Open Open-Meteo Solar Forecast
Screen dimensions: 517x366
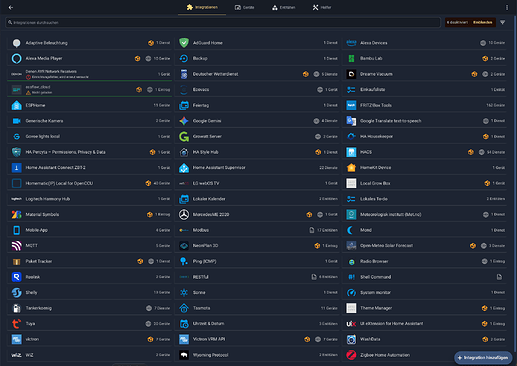coord(424,246)
